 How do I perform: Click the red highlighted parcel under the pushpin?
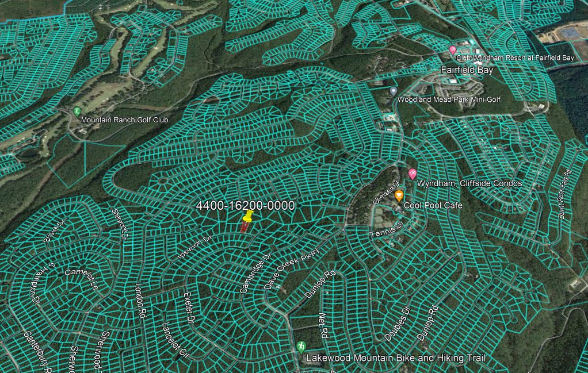tap(244, 228)
